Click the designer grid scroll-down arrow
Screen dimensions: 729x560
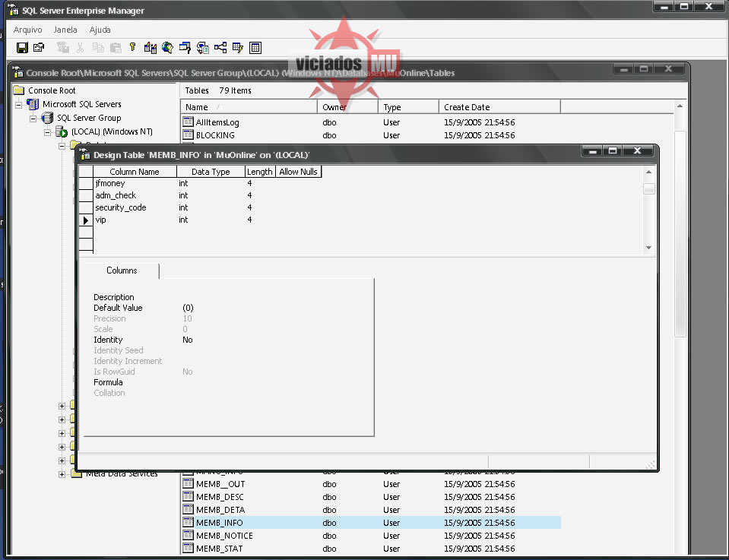648,248
